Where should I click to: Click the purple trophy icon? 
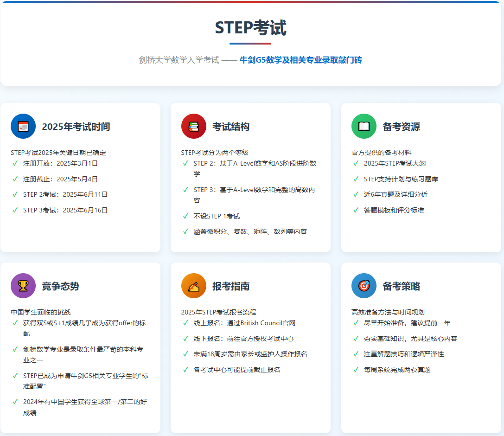[x=23, y=286]
